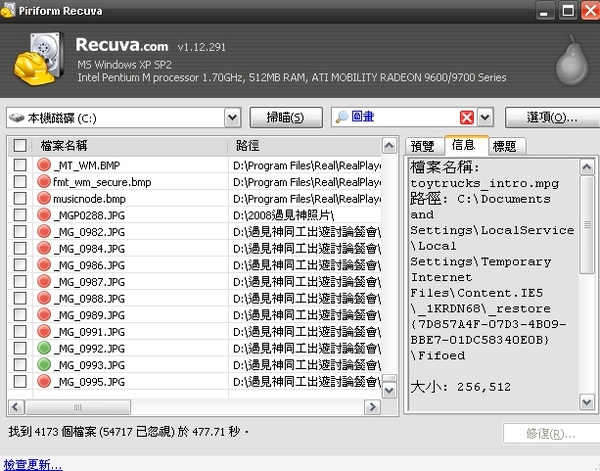Check the box for _MGP0288.JPG
The image size is (600, 471).
[x=20, y=215]
